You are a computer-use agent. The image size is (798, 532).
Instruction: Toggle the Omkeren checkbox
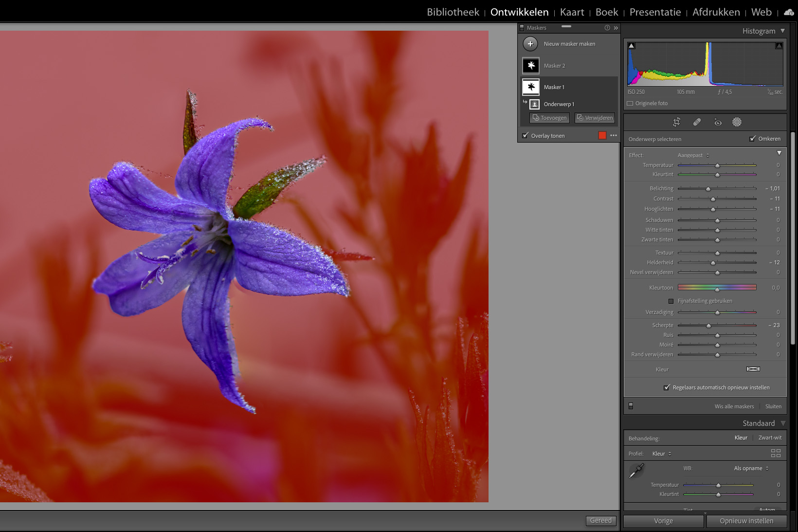pos(753,139)
